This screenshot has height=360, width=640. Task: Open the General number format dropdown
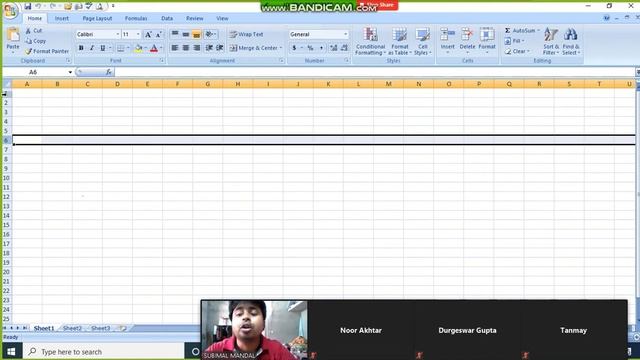(345, 34)
